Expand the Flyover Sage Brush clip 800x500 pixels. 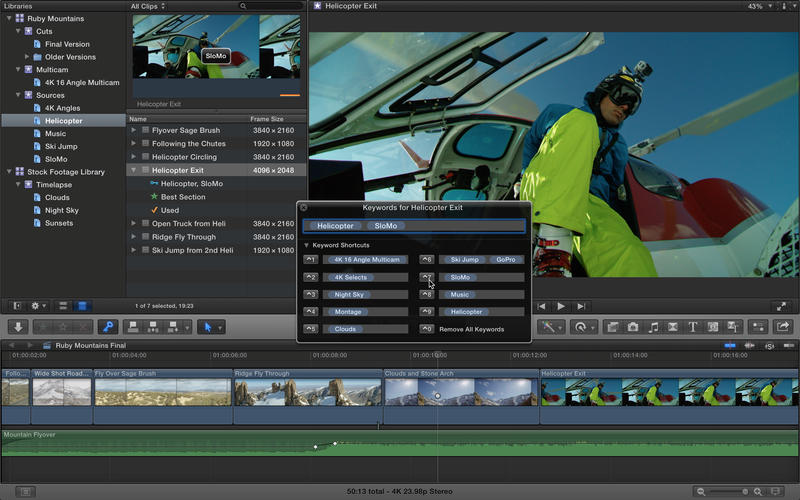click(134, 130)
